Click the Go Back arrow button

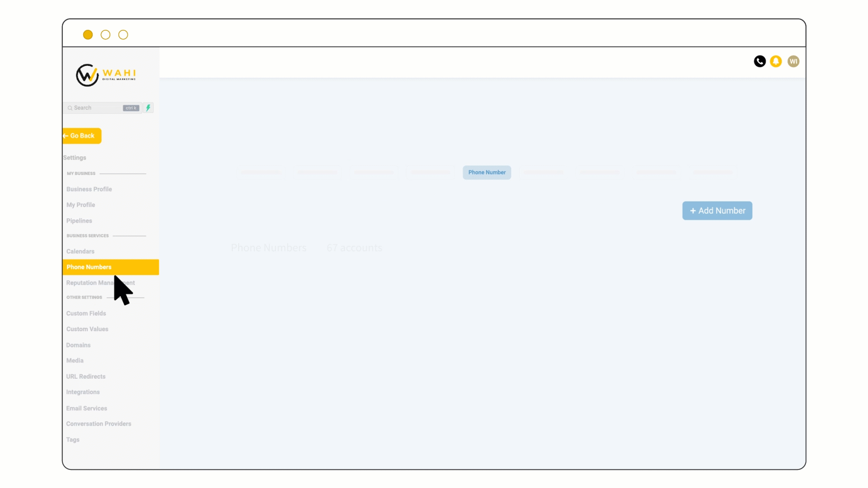click(81, 135)
